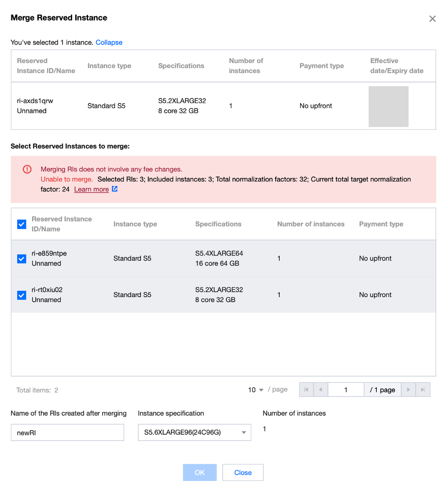The image size is (448, 490).
Task: Click Standard S5 in ri-rt0xiu02 row
Action: click(132, 295)
